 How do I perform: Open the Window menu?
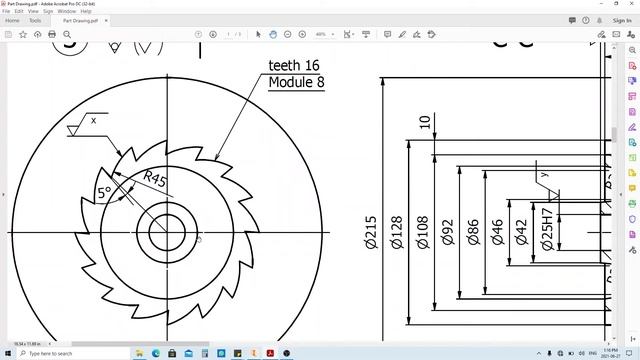tap(67, 11)
